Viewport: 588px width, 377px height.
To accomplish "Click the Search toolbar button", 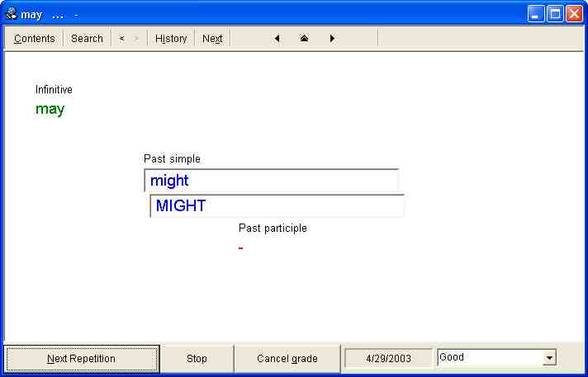I will pos(87,39).
